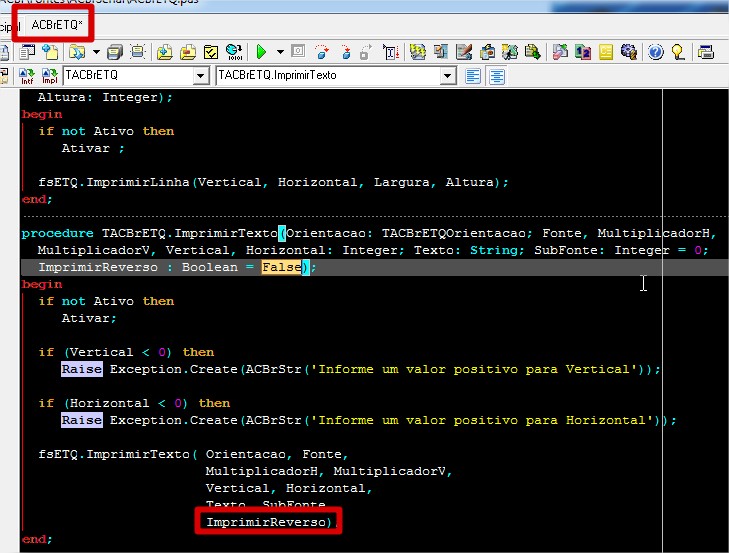
Task: Run the project with green arrow
Action: click(261, 52)
